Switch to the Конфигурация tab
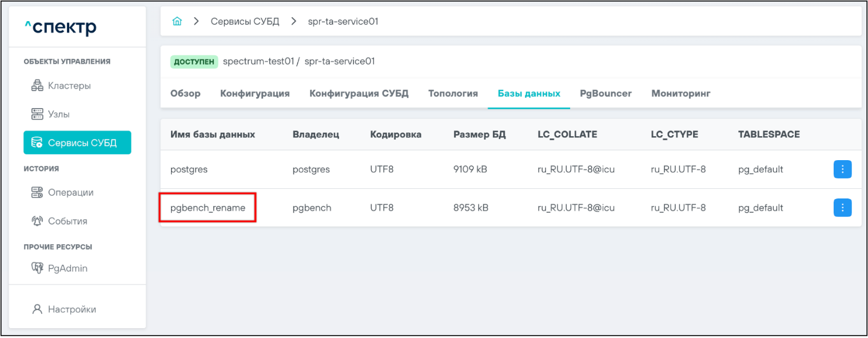The width and height of the screenshot is (868, 338). coord(254,93)
